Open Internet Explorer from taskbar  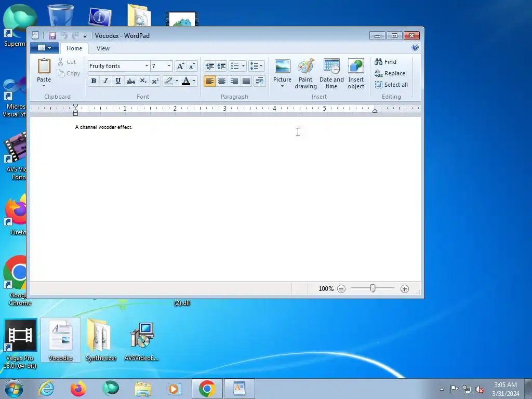(46, 389)
